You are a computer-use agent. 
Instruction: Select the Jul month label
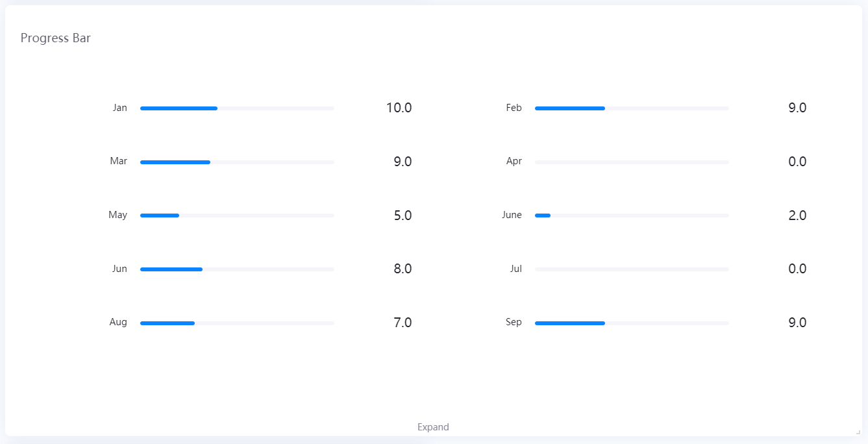[515, 269]
